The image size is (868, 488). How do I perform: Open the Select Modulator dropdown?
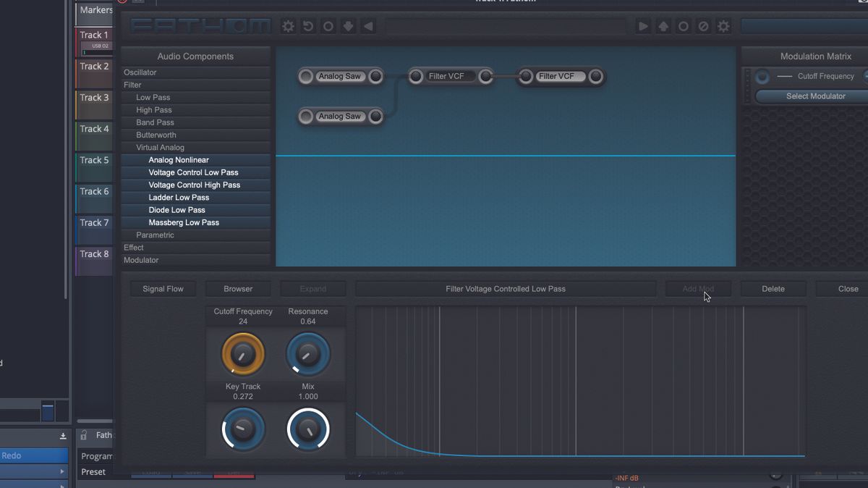pyautogui.click(x=815, y=96)
